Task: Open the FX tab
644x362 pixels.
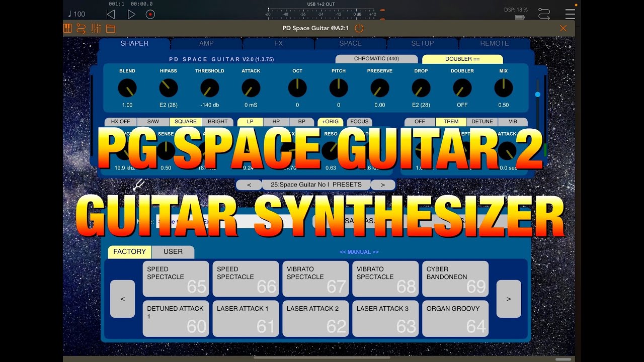Action: [x=278, y=43]
